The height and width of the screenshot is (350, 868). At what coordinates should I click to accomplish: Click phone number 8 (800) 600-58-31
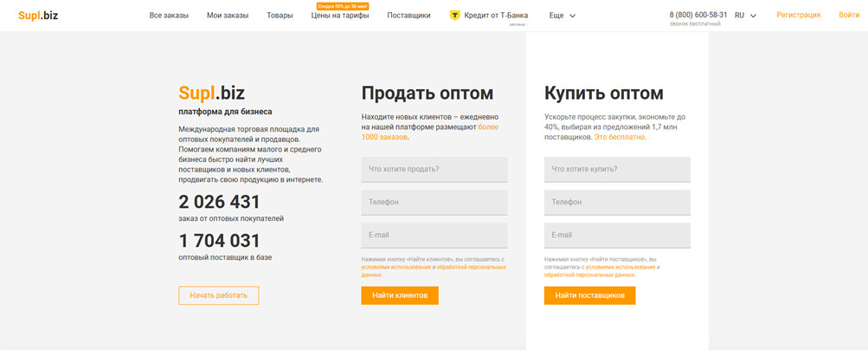[698, 15]
